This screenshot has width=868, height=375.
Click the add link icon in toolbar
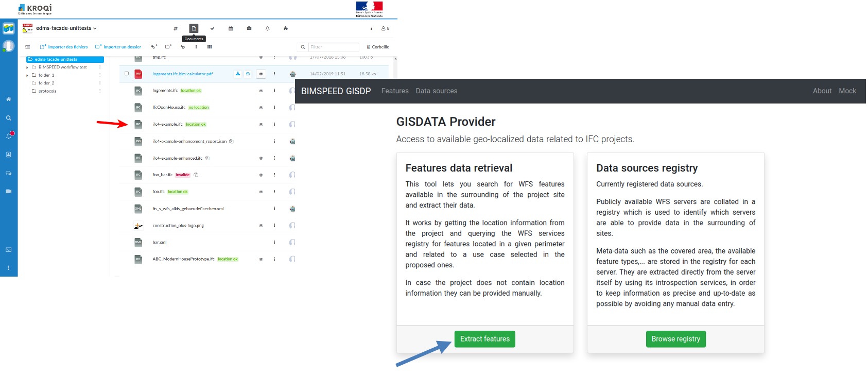point(153,47)
